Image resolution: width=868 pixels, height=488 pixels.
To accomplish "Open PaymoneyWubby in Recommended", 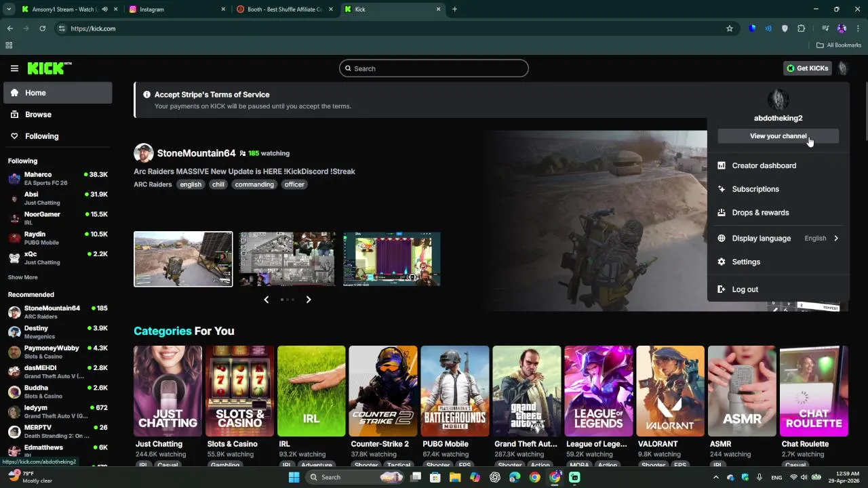I will (x=58, y=352).
